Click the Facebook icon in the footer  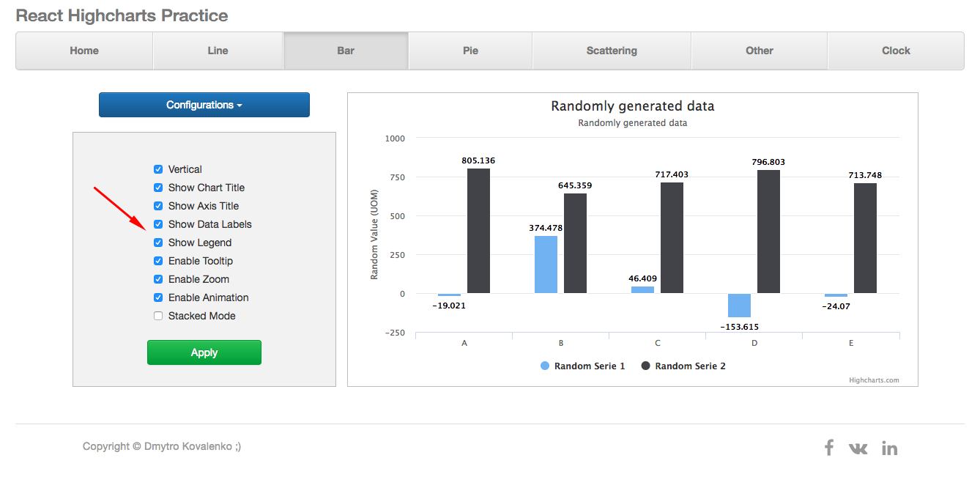[x=828, y=447]
